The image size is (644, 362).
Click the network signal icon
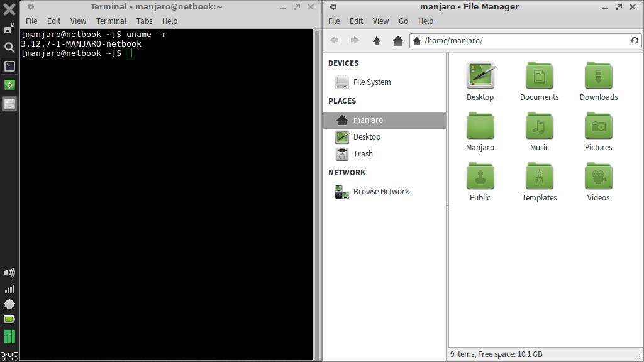(9, 289)
